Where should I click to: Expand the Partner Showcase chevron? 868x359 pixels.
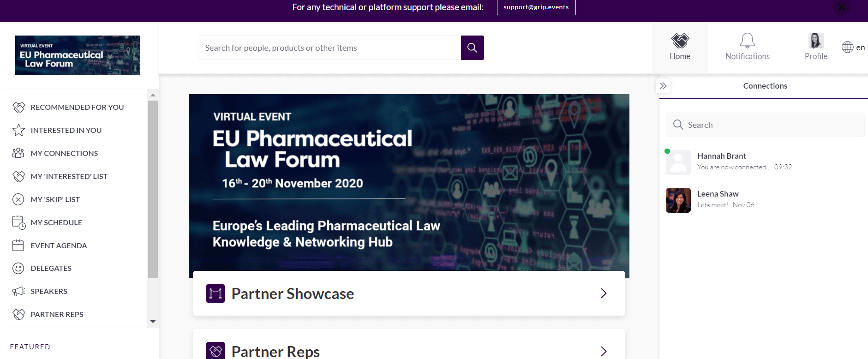[x=603, y=293]
